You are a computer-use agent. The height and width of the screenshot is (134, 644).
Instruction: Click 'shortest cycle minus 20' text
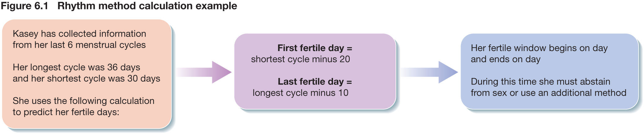coord(300,59)
